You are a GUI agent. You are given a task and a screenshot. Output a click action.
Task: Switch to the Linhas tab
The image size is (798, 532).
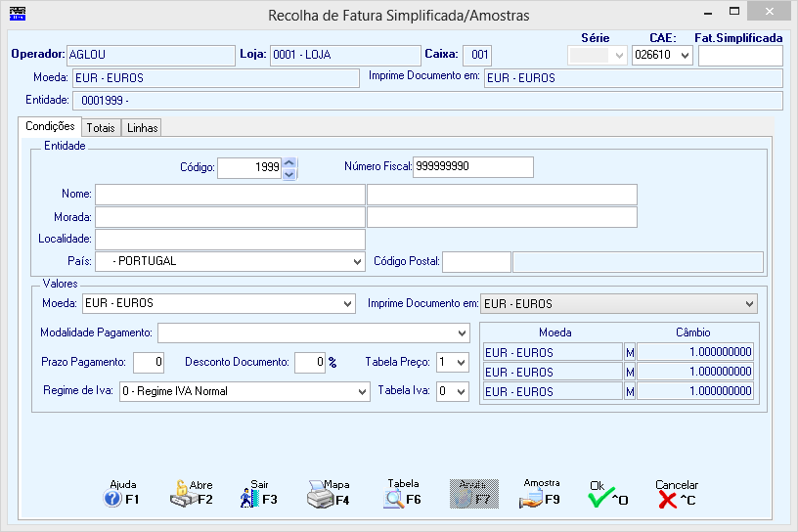(x=142, y=128)
